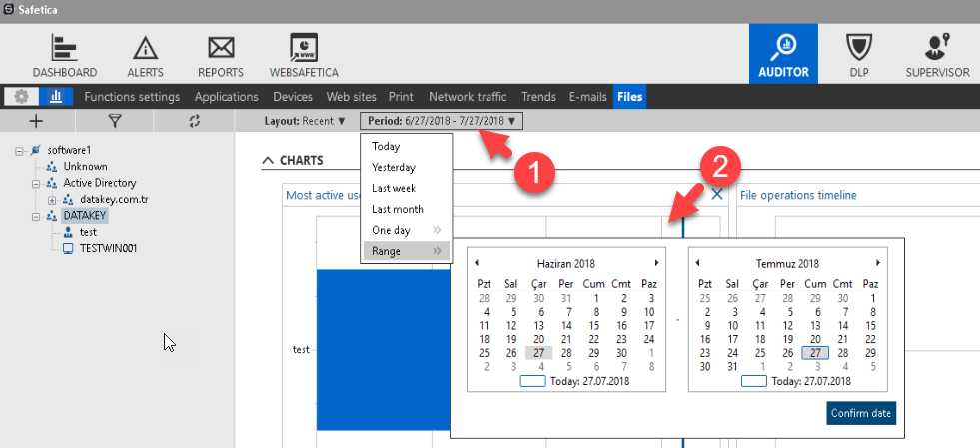Open the Range submenu
980x448 pixels.
pyautogui.click(x=406, y=252)
